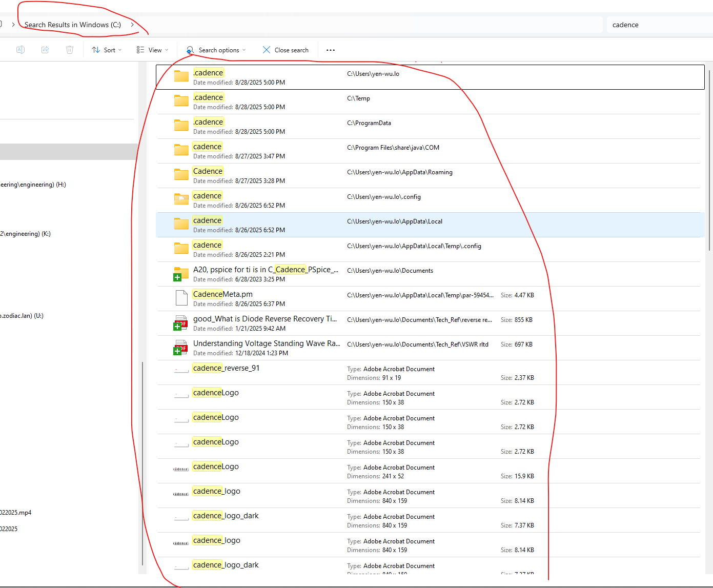Select cadence folder icon in java\COM
This screenshot has width=713, height=588.
[x=181, y=150]
